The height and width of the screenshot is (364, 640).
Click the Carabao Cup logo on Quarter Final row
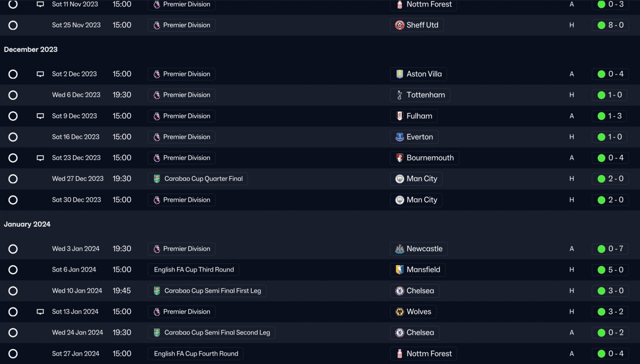point(157,179)
